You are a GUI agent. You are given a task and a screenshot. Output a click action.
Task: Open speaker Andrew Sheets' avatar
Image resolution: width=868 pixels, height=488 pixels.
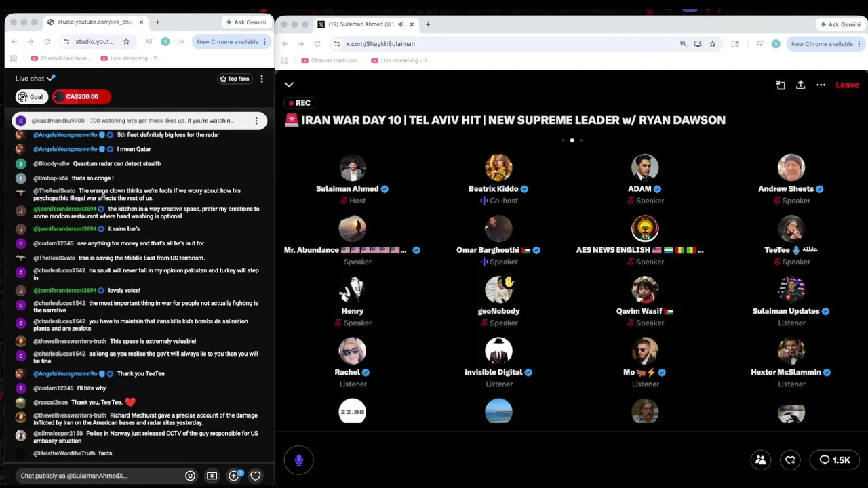(791, 168)
